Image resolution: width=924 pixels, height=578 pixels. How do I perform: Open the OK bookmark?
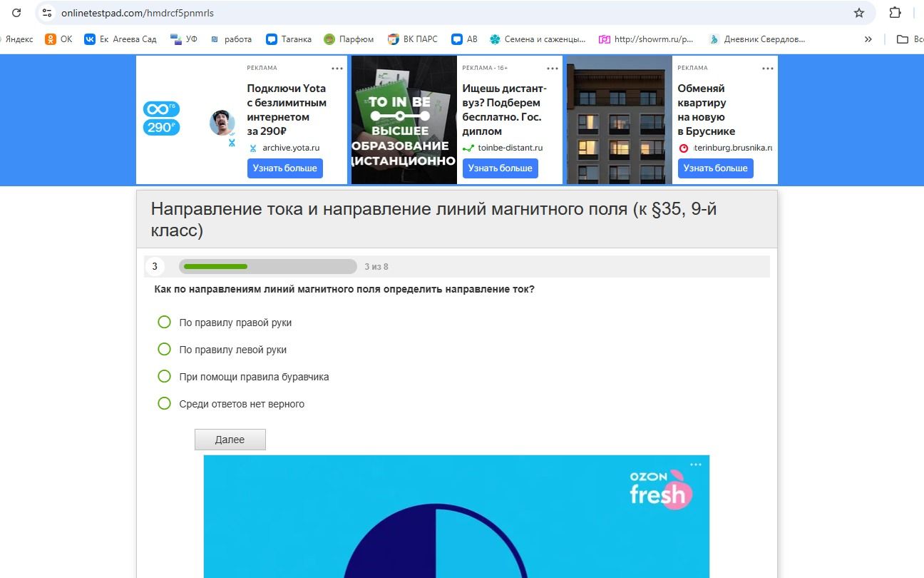click(x=58, y=39)
